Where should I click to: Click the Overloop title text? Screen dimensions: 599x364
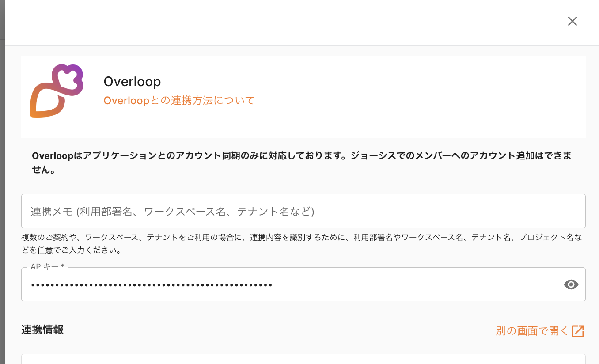(x=132, y=82)
